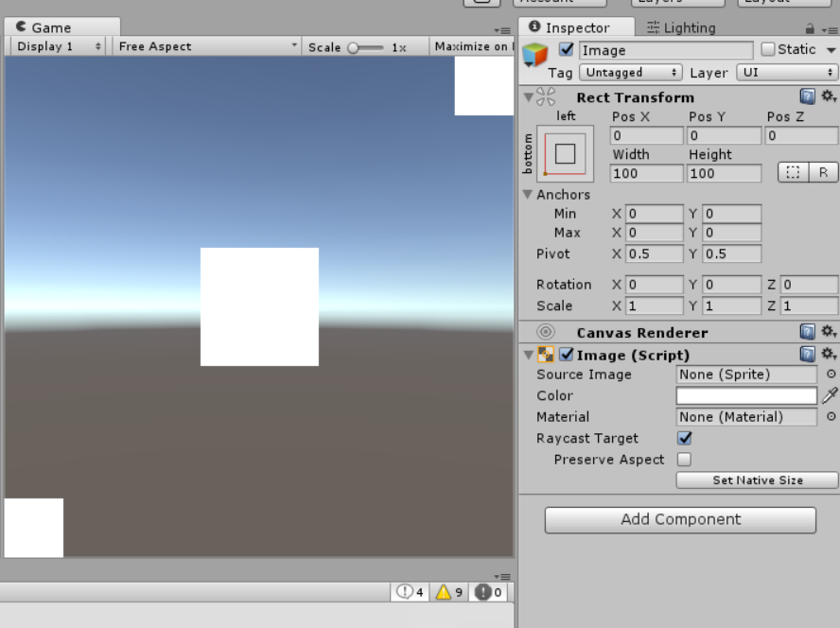This screenshot has width=840, height=628.
Task: Open the Static flags dropdown arrow
Action: pyautogui.click(x=831, y=50)
